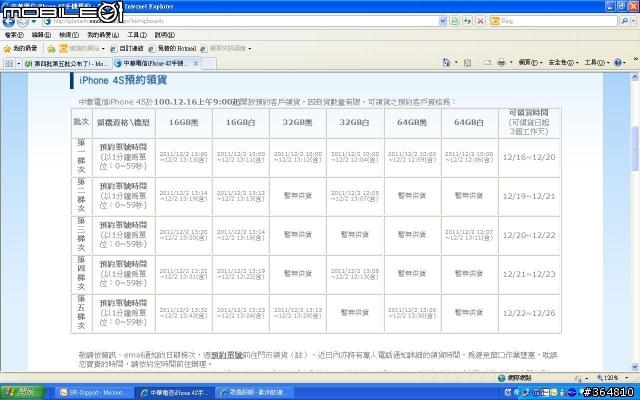Stop page loading with the red X
640x400 pixels.
pyautogui.click(x=480, y=21)
